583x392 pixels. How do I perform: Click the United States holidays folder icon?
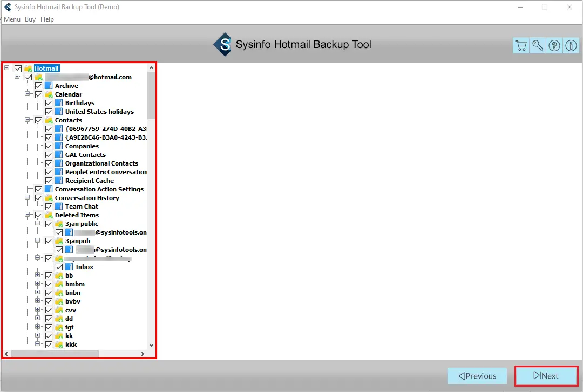click(59, 111)
